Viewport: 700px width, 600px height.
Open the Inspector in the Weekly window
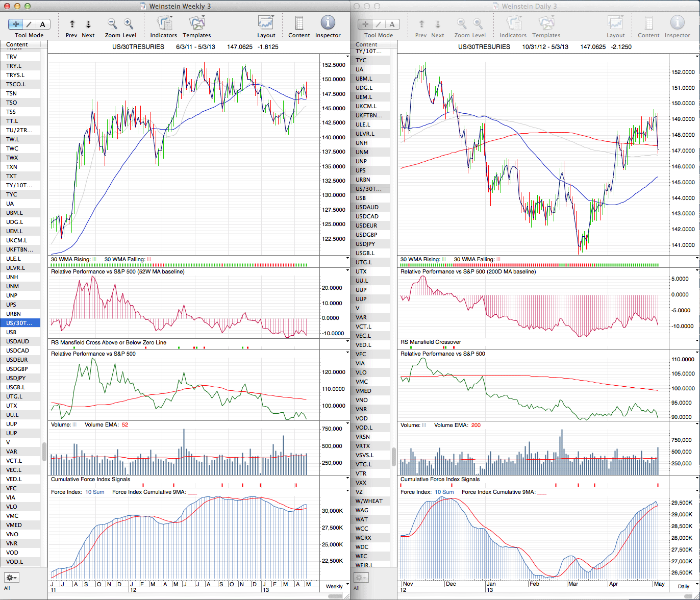coord(328,24)
